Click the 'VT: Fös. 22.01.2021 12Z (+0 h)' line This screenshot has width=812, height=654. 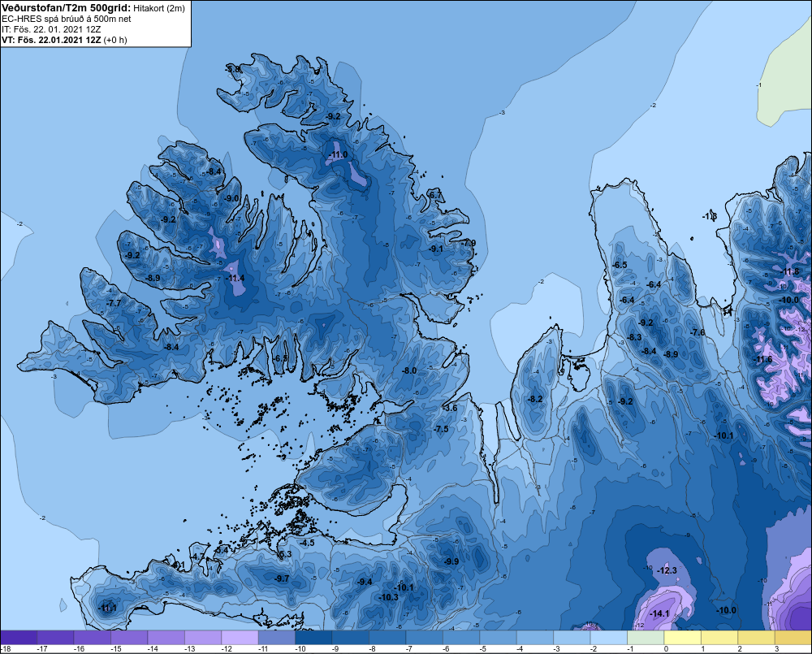(x=64, y=39)
